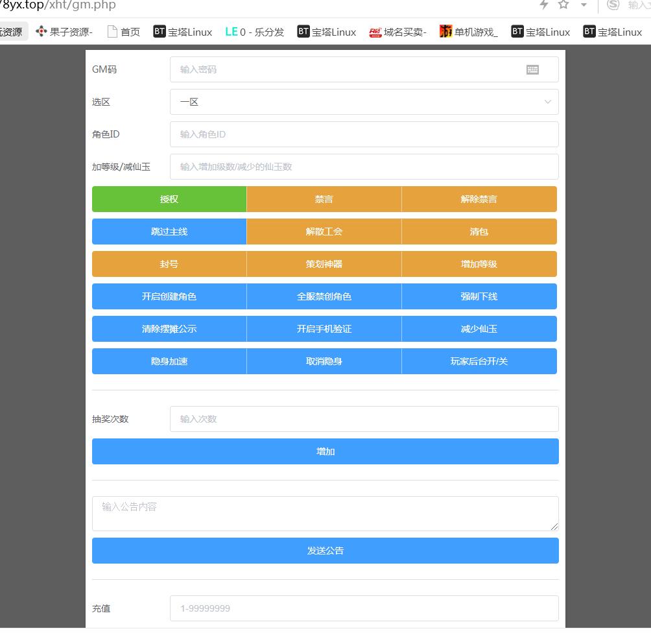This screenshot has height=644, width=651.
Task: Click the keyboard icon in GM码 field
Action: coord(532,69)
